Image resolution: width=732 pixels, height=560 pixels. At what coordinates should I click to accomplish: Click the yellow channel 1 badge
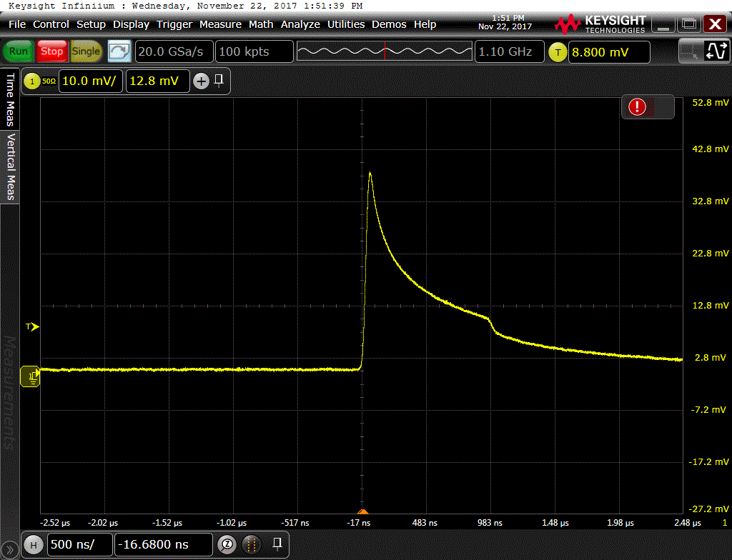[x=32, y=81]
